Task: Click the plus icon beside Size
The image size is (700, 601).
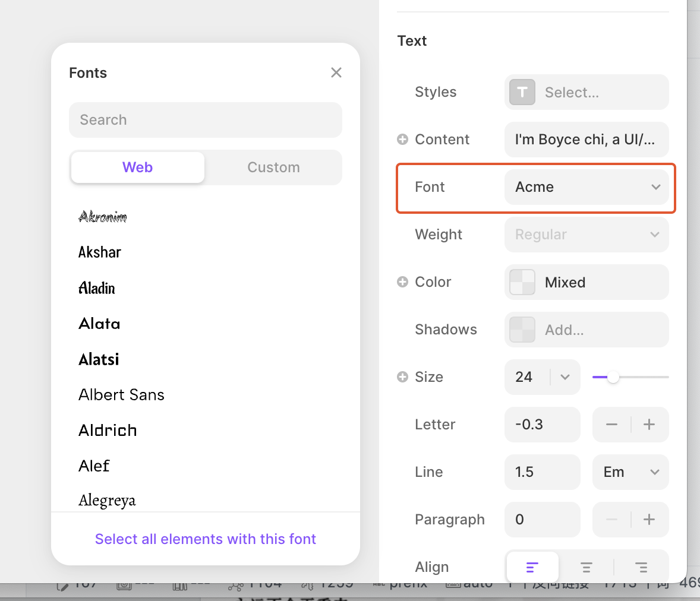Action: (x=402, y=377)
